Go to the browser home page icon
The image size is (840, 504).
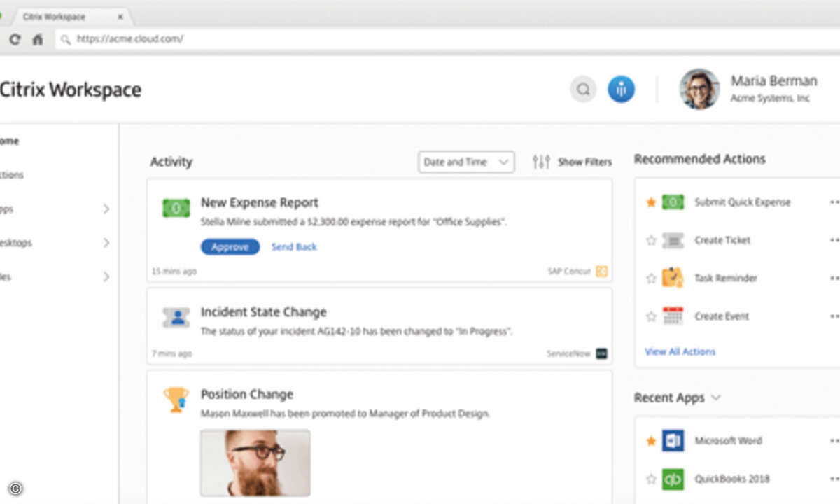click(x=37, y=39)
